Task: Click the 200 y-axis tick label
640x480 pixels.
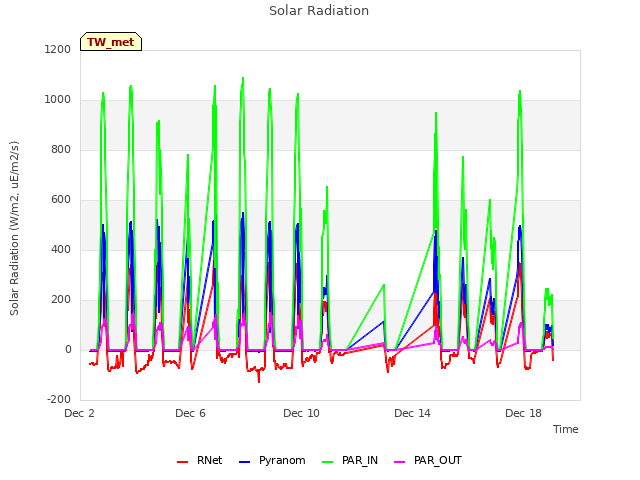Action: 61,300
